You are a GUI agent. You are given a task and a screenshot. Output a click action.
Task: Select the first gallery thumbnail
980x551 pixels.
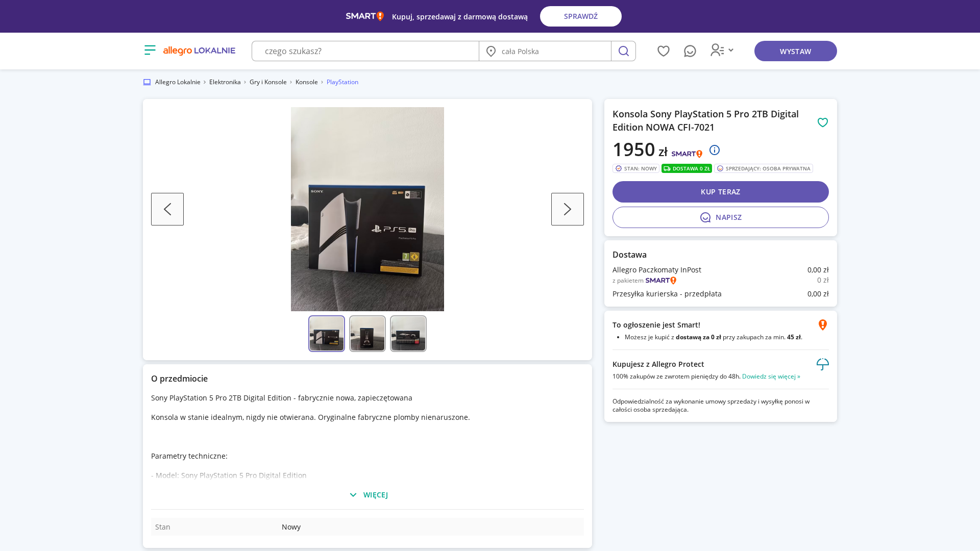327,334
